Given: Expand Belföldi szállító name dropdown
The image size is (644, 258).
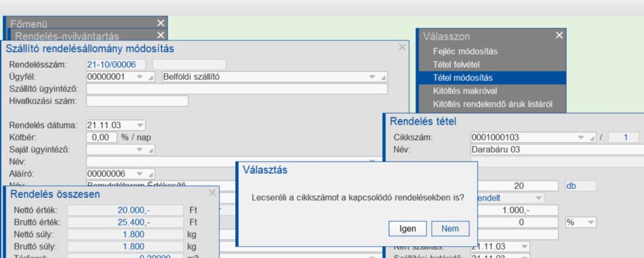Looking at the screenshot, I should tap(372, 77).
